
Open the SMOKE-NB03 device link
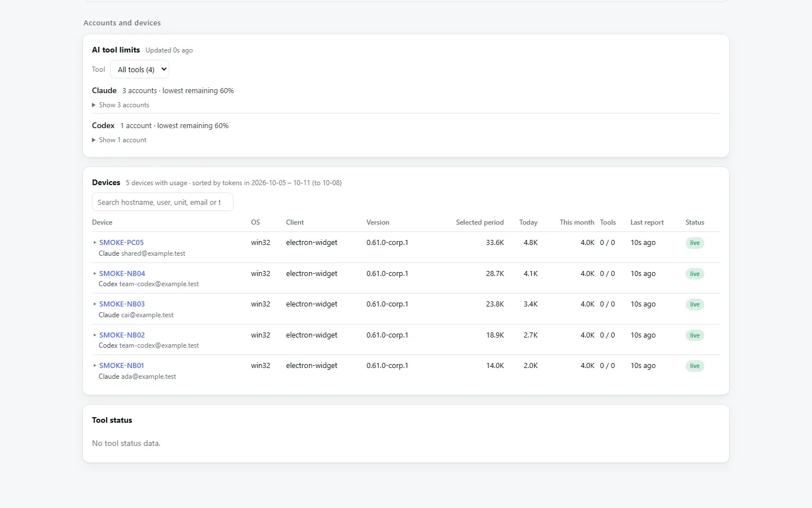tap(122, 304)
